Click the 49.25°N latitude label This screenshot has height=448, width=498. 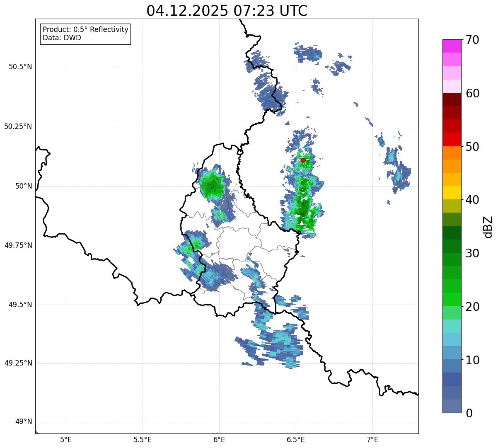pos(18,363)
